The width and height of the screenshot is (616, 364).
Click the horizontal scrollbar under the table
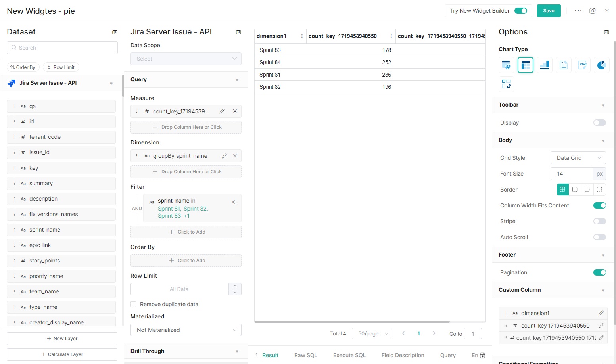tap(352, 322)
